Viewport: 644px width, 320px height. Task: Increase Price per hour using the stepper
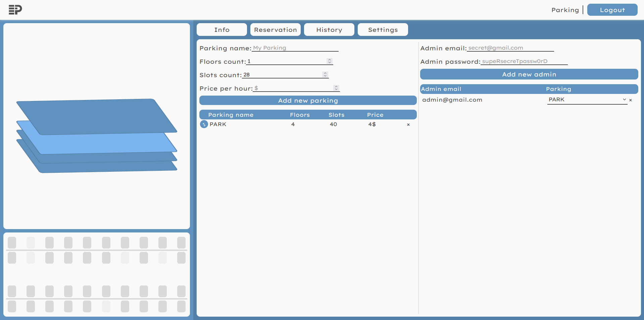click(x=336, y=87)
